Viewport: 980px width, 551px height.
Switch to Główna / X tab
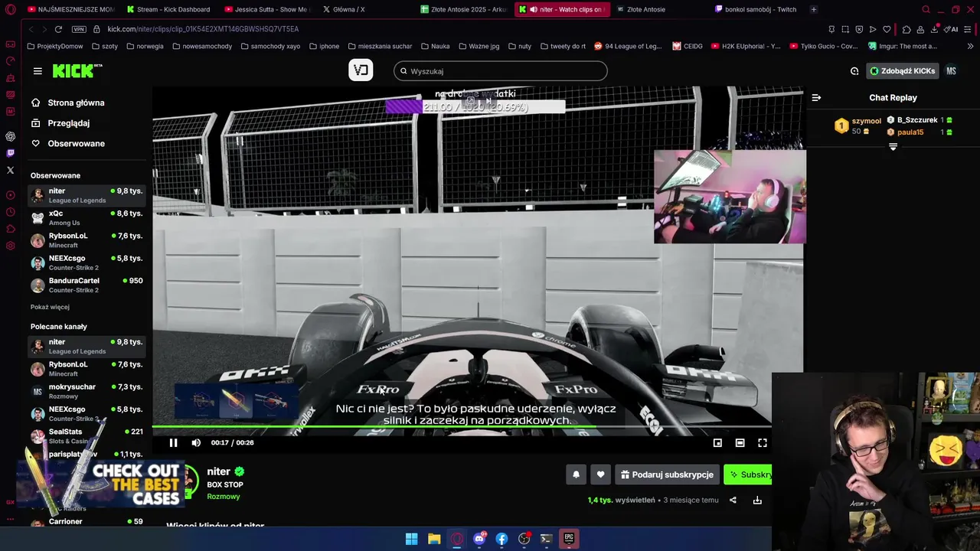click(348, 9)
